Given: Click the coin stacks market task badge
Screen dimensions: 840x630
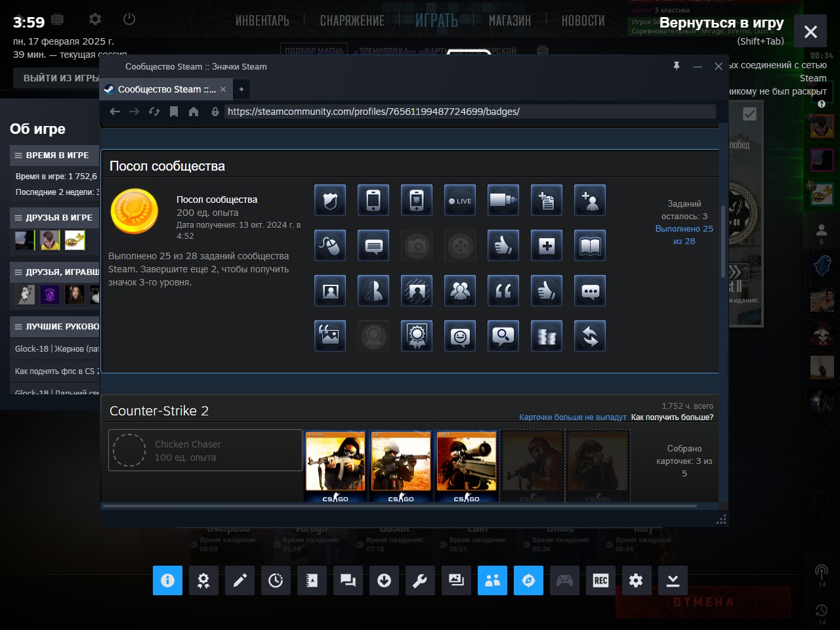Looking at the screenshot, I should coord(547,336).
